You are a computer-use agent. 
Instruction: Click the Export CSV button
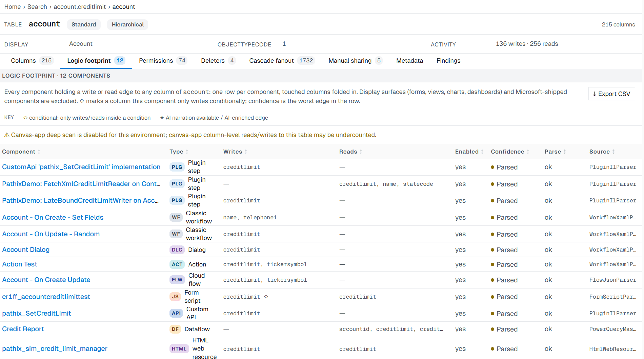tap(611, 94)
